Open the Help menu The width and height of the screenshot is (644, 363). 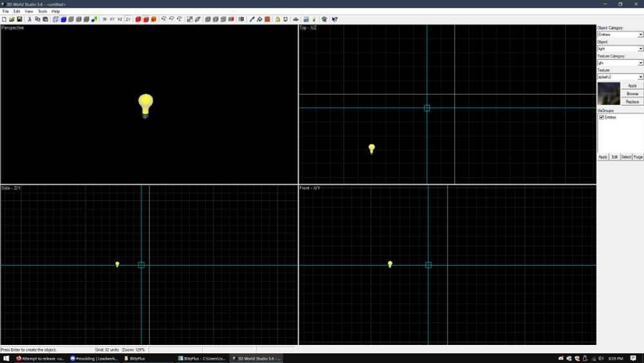coord(56,12)
